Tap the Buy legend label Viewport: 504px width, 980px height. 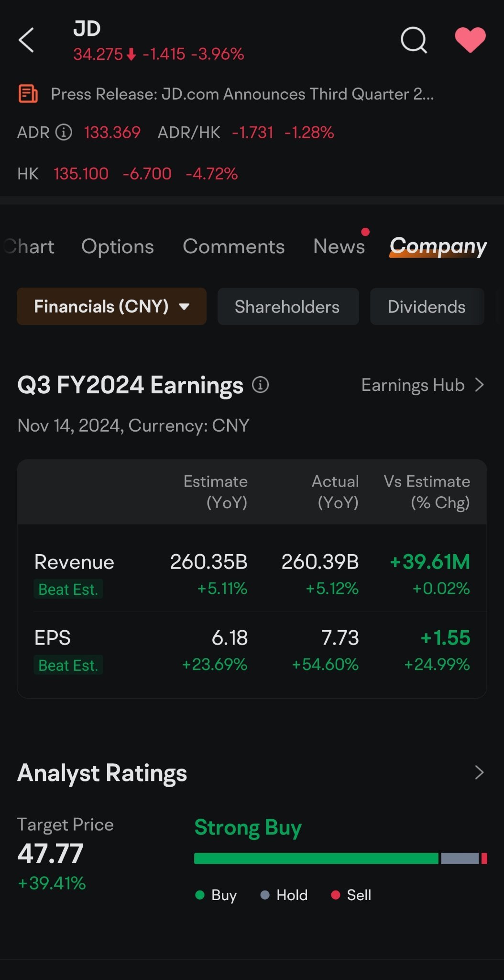[224, 895]
